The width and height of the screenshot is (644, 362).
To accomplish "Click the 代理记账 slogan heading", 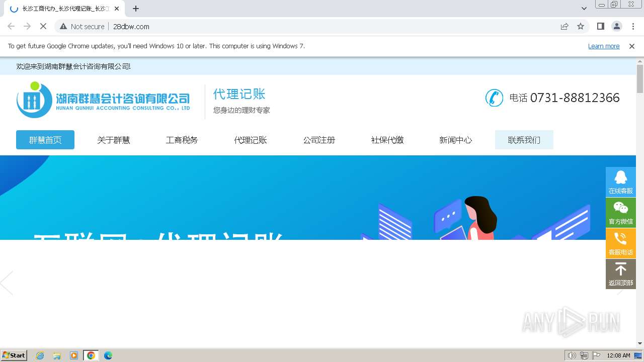I will click(x=239, y=94).
